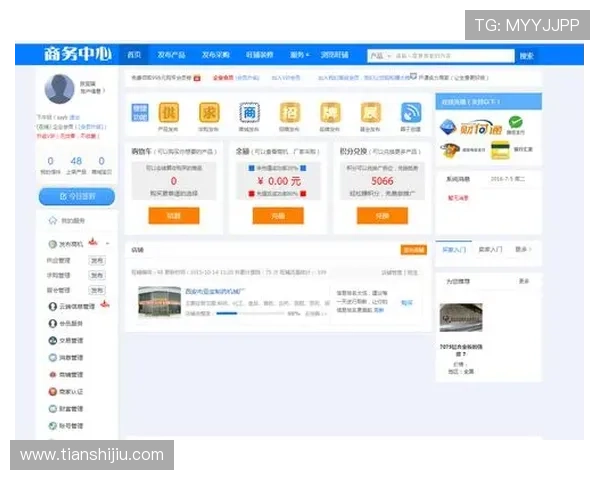
Task: Click the blue feed-style create icon
Action: click(411, 113)
